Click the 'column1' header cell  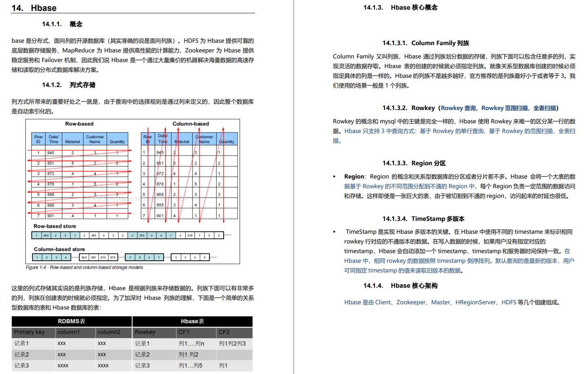click(x=75, y=332)
